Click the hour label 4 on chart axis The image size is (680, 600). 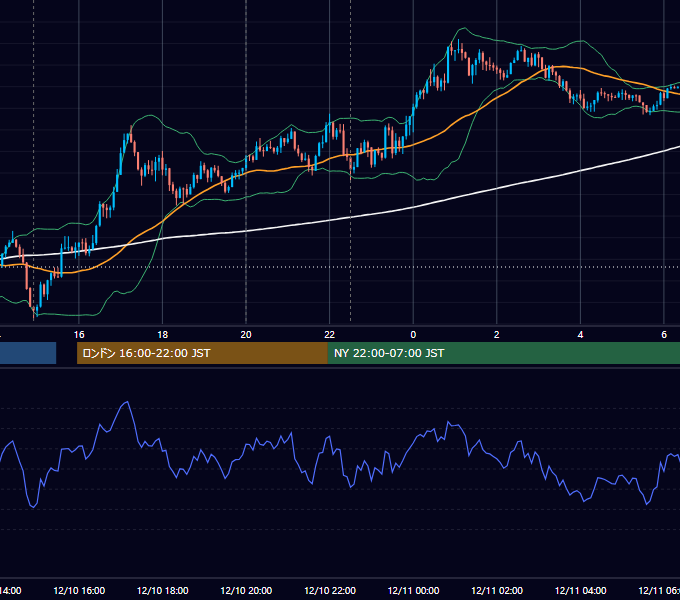tap(580, 335)
